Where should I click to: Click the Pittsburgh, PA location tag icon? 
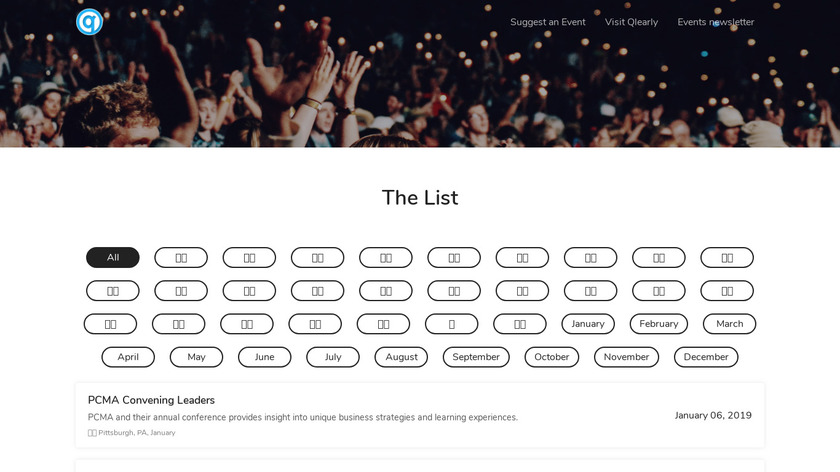coord(92,433)
